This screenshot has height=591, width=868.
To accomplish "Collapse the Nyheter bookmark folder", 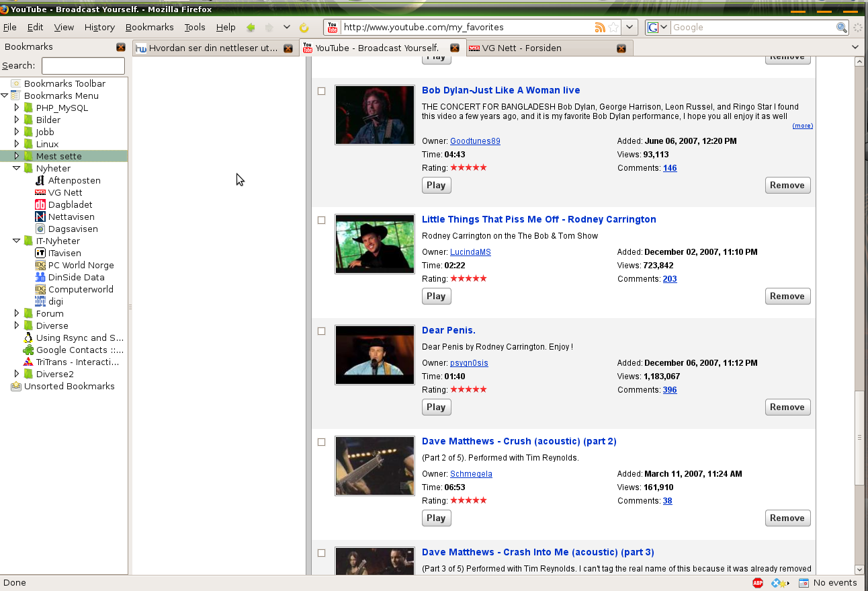I will [17, 168].
